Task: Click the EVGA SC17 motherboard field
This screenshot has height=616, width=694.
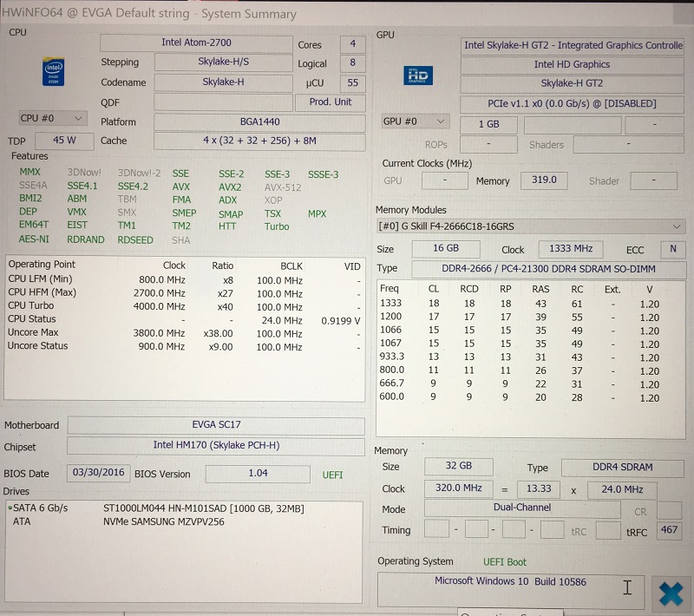Action: click(x=215, y=425)
